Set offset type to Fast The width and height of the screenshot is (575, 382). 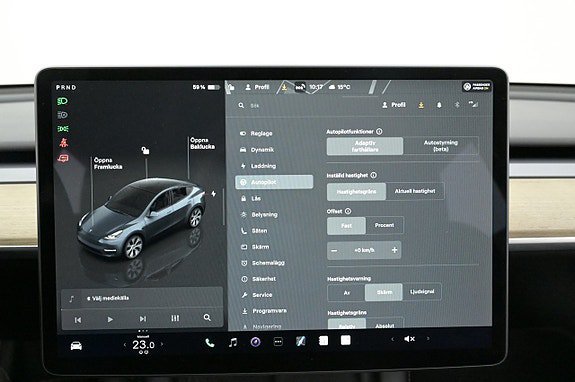[x=347, y=225]
